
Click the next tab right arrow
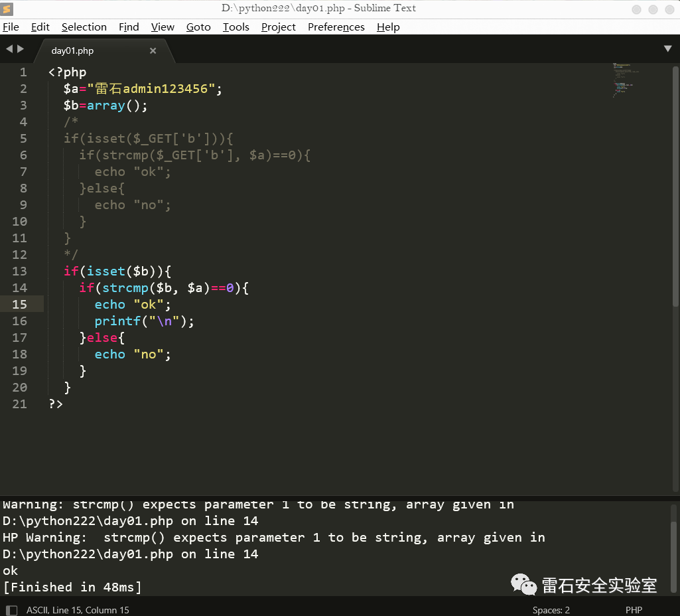21,49
